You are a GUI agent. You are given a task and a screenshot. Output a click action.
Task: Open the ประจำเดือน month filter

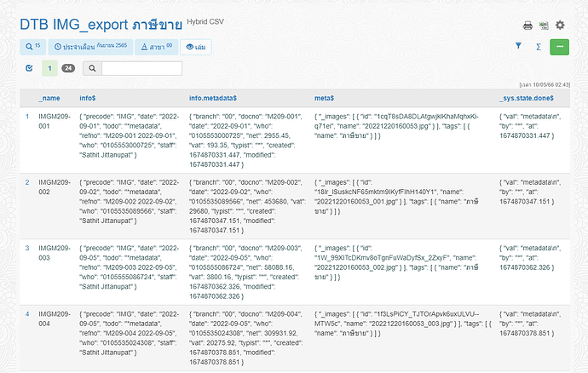point(89,47)
